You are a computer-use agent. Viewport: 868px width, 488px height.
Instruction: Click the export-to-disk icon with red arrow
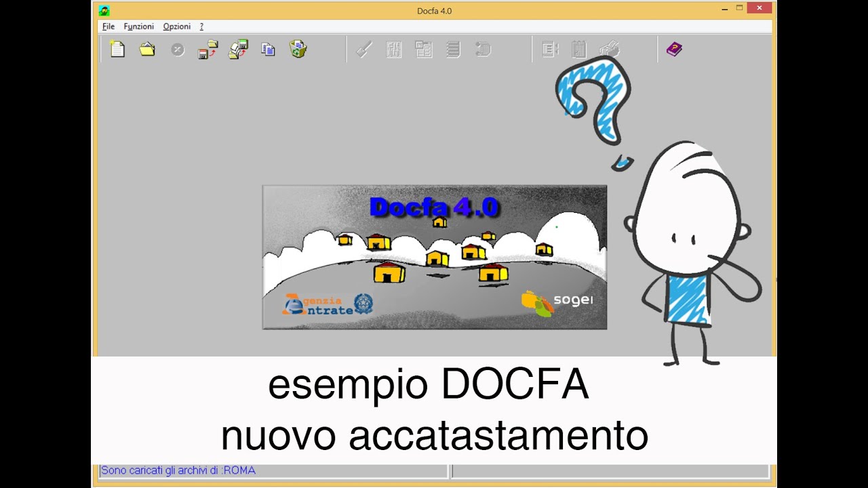click(208, 49)
